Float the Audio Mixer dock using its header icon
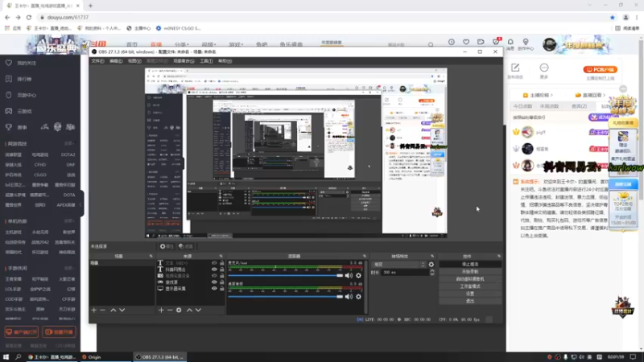This screenshot has width=644, height=362. (x=365, y=256)
